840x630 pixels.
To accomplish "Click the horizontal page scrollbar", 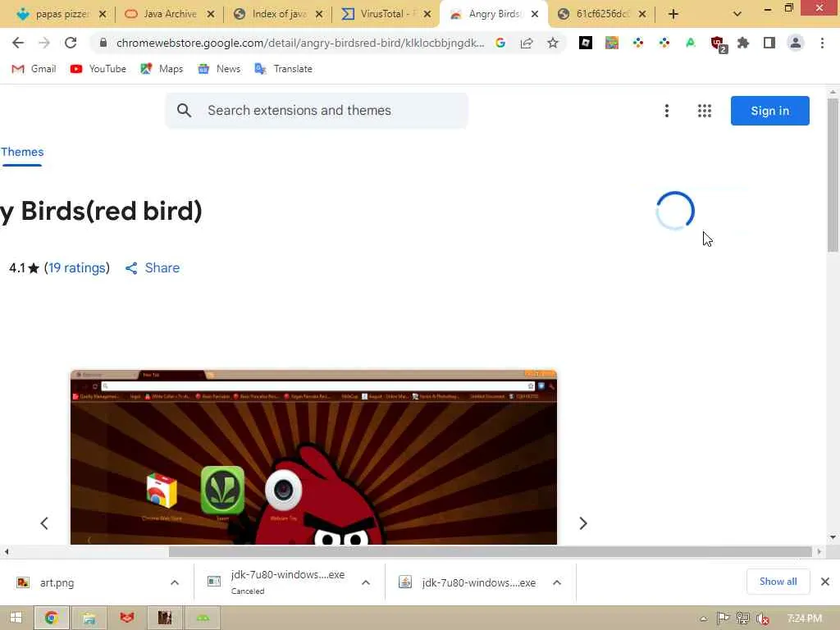I will click(491, 551).
